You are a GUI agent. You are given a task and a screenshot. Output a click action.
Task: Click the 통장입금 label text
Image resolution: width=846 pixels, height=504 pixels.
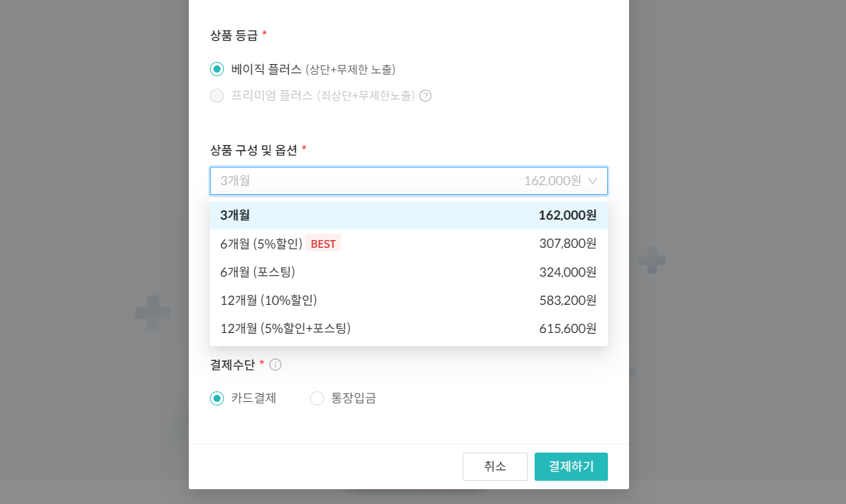354,398
